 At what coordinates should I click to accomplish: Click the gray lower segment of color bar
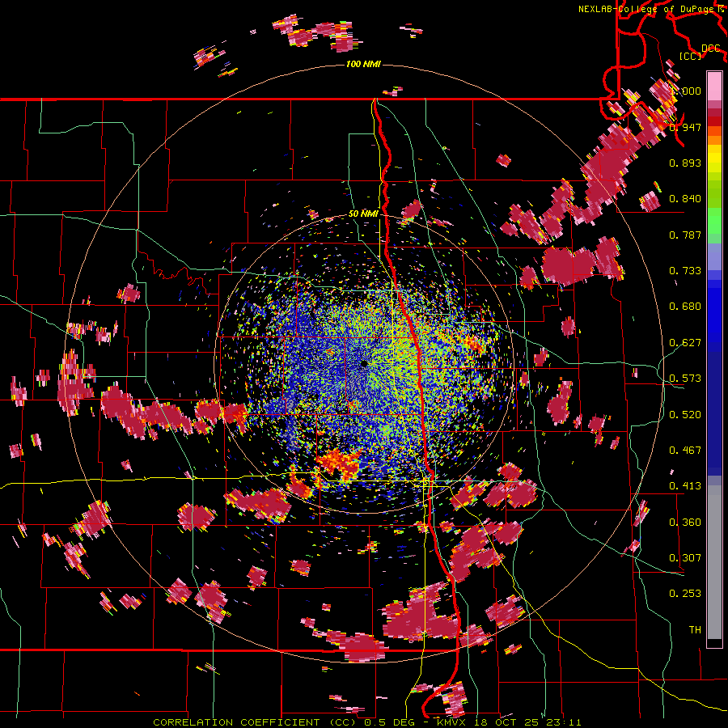(714, 562)
